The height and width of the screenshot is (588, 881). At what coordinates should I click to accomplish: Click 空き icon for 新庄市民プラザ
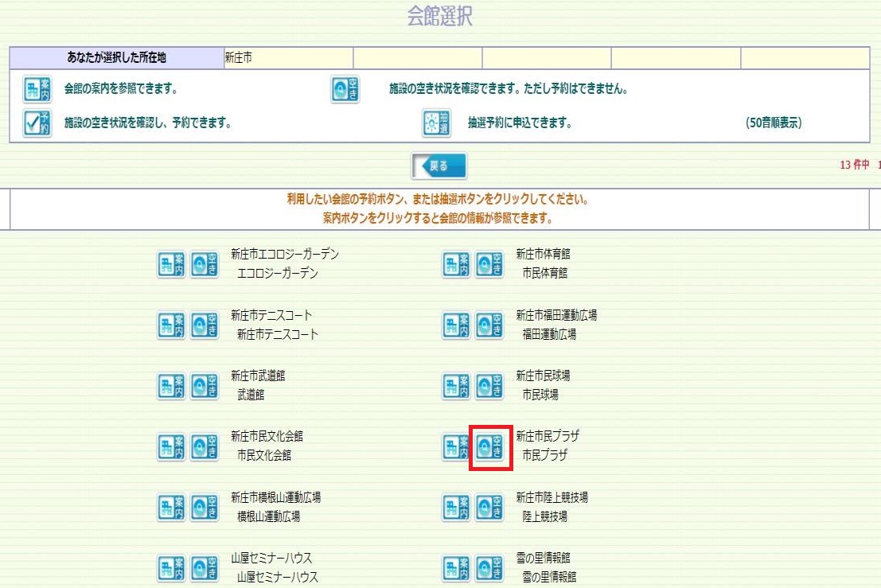point(489,446)
